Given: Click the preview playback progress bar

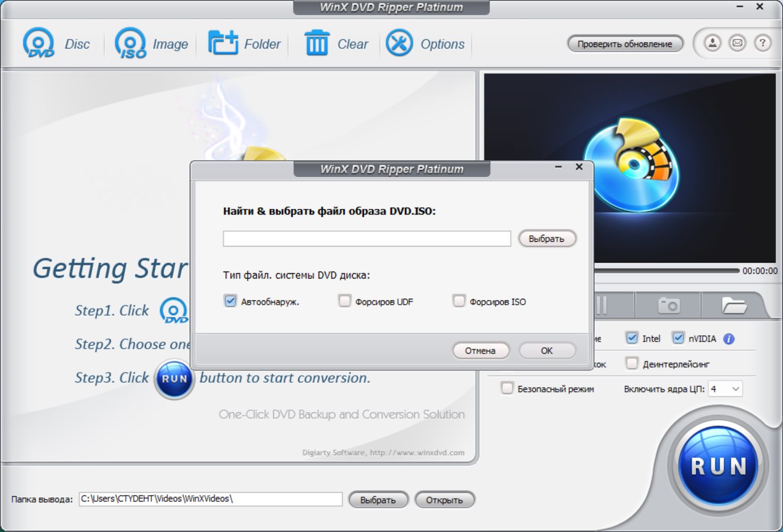Looking at the screenshot, I should click(x=667, y=271).
